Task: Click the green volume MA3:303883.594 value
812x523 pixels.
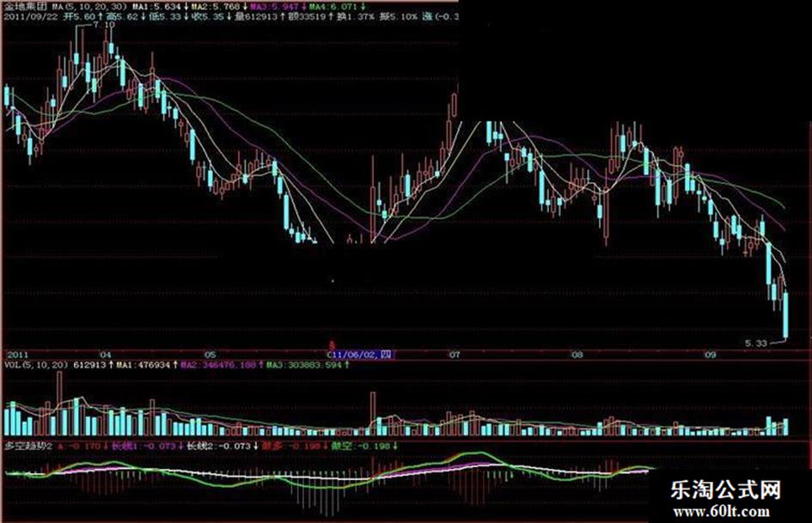Action: tap(304, 365)
